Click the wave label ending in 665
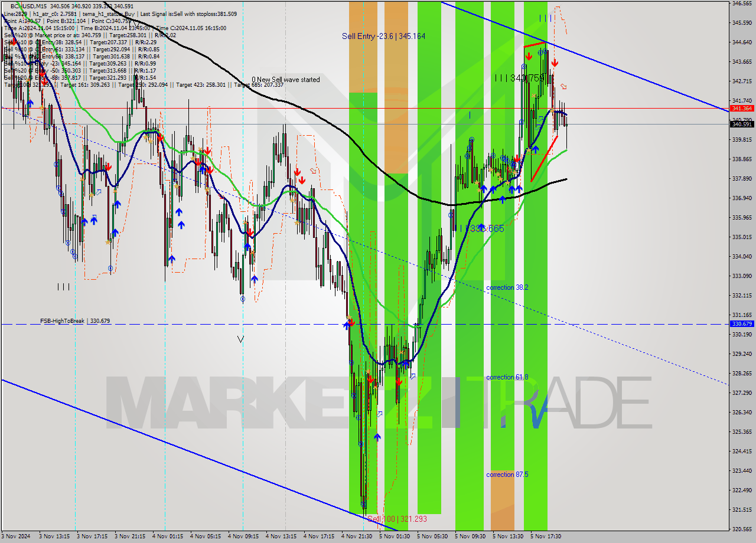Image resolution: width=756 pixels, height=543 pixels. (x=482, y=228)
